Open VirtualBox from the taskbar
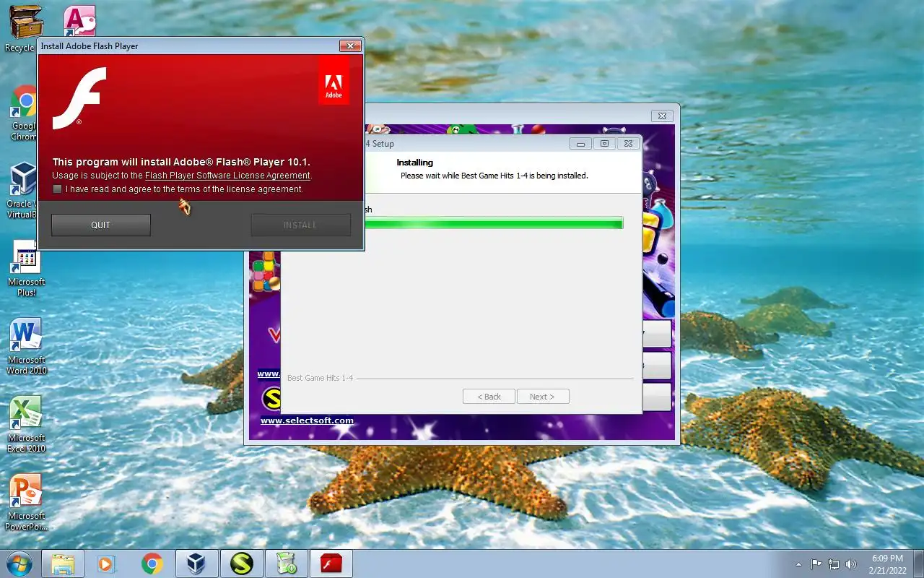 pos(196,564)
